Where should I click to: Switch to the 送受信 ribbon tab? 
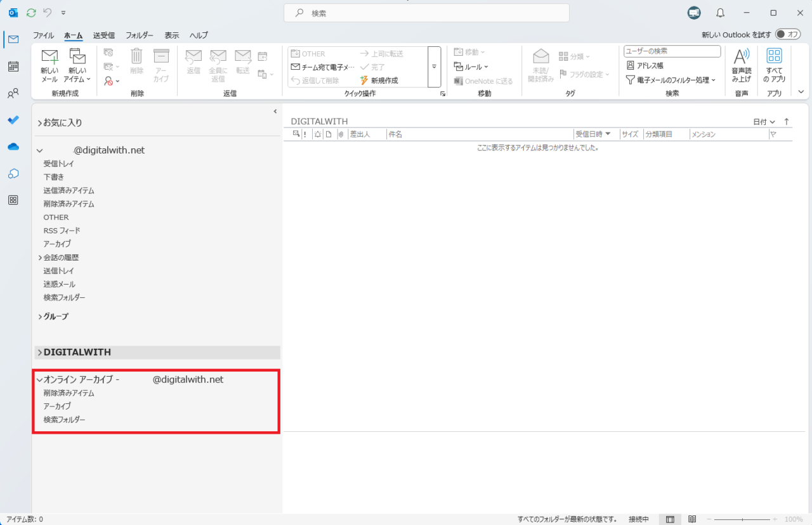103,35
